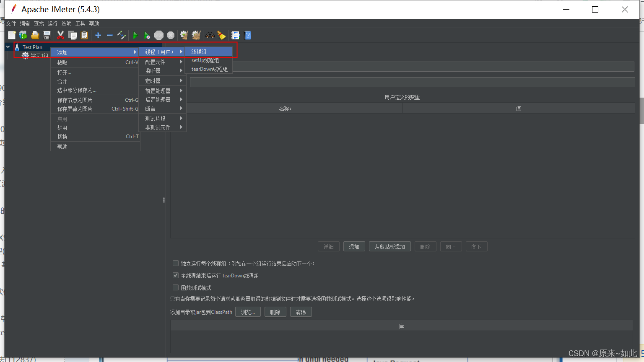Click the Reset search yellow broom icon
644x362 pixels.
(x=221, y=35)
